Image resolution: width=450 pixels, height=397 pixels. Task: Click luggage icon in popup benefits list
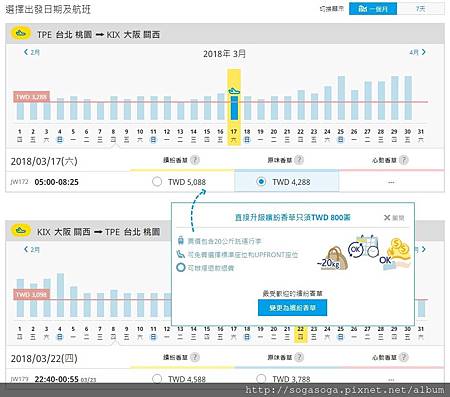click(x=181, y=241)
